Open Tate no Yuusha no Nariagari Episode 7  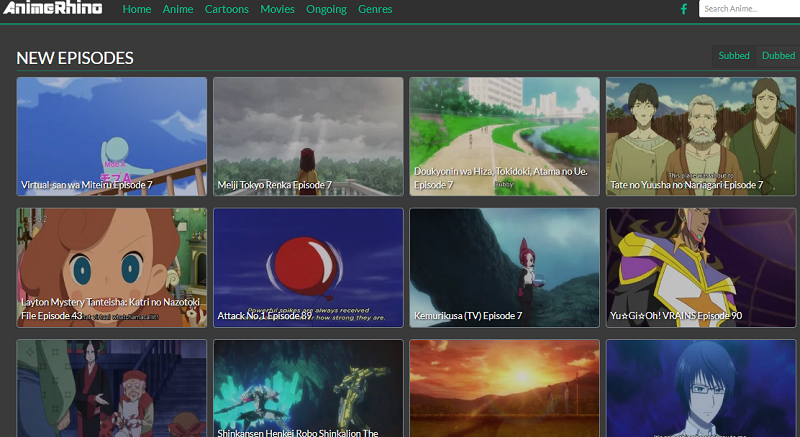pos(701,136)
